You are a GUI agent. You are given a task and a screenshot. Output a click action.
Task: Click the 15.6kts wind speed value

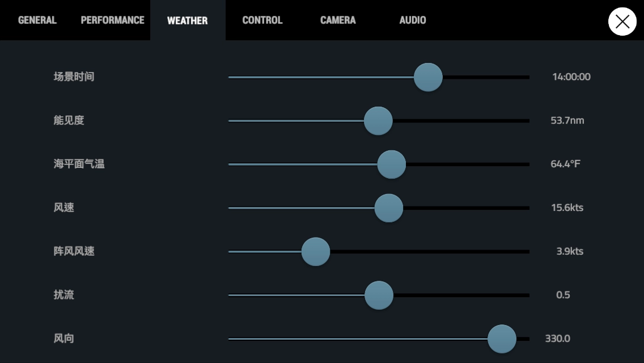click(567, 208)
